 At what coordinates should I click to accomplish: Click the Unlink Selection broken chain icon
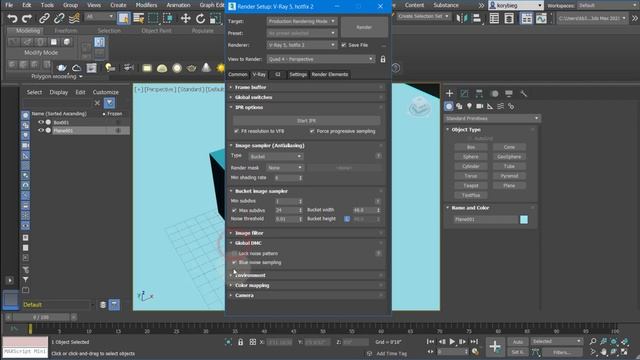pos(59,18)
